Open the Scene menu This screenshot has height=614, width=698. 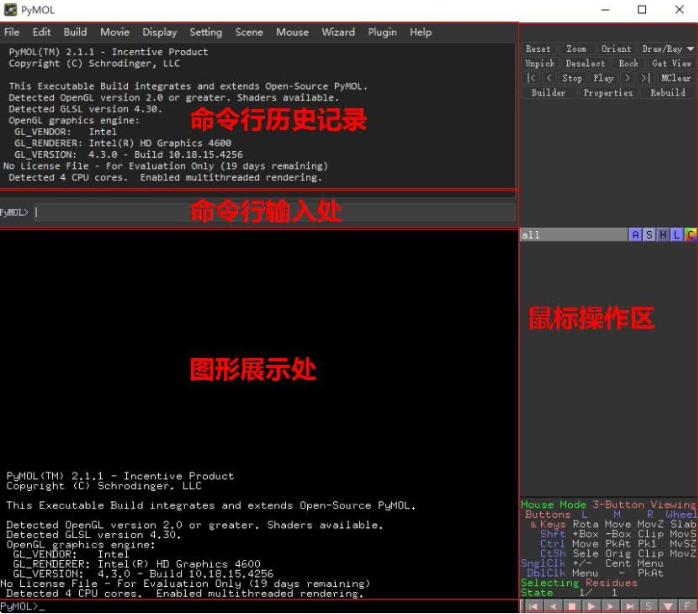(x=249, y=32)
